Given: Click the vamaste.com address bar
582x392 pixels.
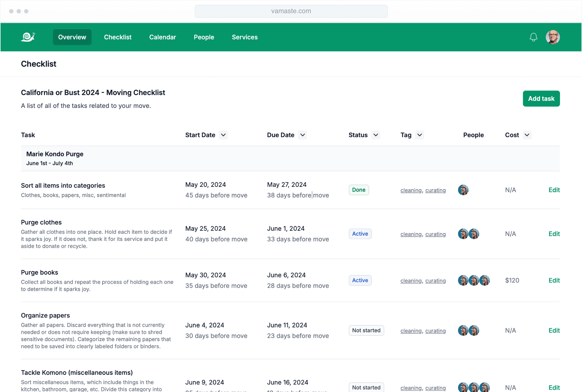Looking at the screenshot, I should pyautogui.click(x=291, y=11).
